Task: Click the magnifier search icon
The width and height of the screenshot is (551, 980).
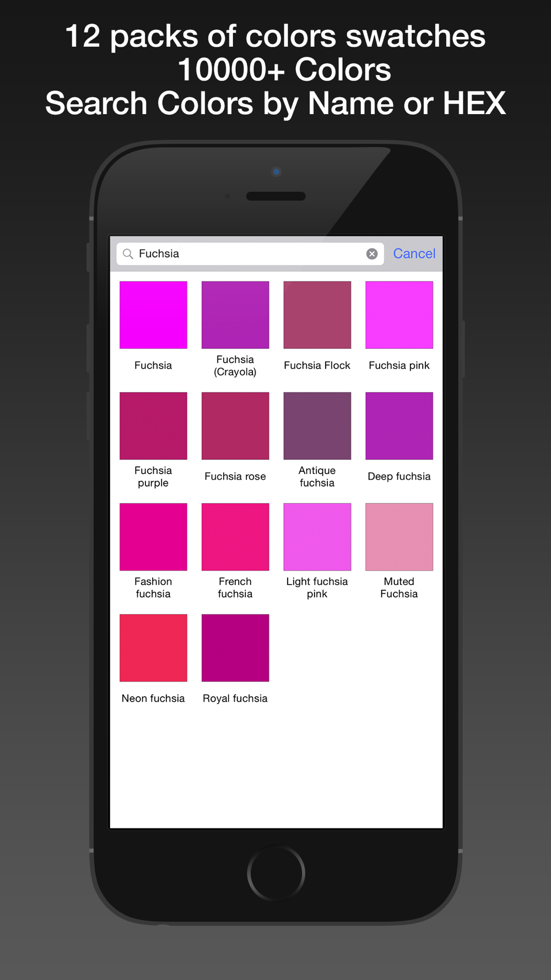Action: 128,254
